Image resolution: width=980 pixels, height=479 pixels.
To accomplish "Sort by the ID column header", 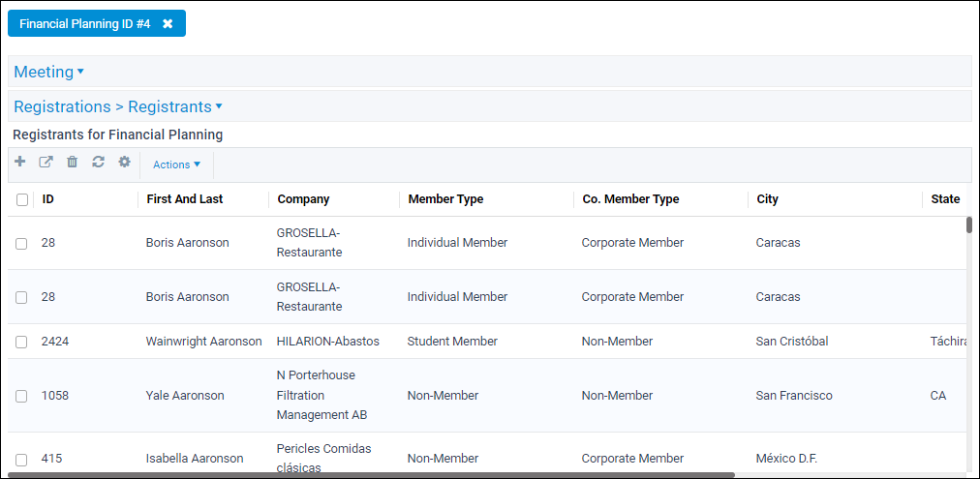I will pos(47,199).
